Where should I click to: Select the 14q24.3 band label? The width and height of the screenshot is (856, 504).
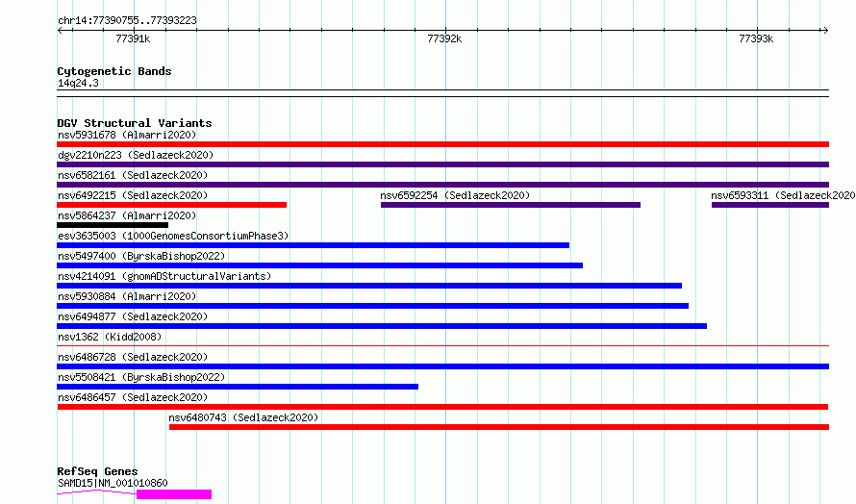tap(78, 83)
